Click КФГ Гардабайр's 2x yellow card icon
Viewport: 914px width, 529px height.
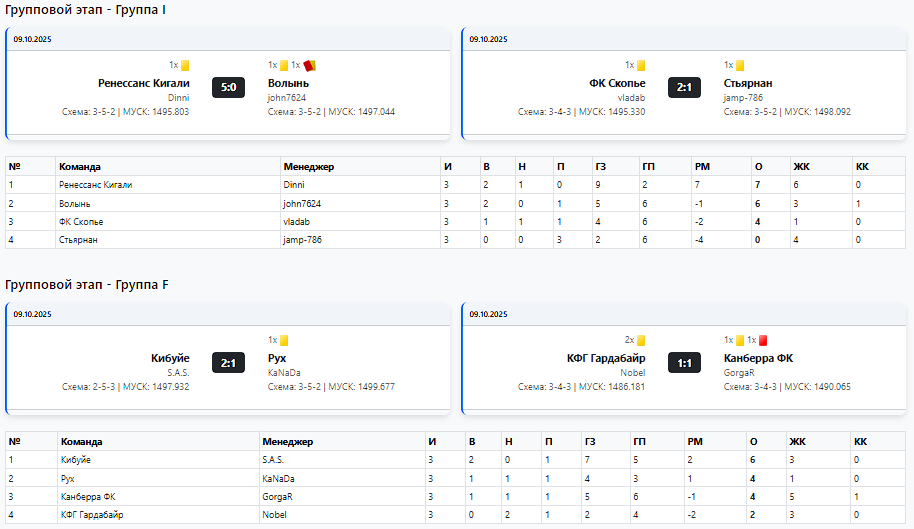[x=641, y=341]
